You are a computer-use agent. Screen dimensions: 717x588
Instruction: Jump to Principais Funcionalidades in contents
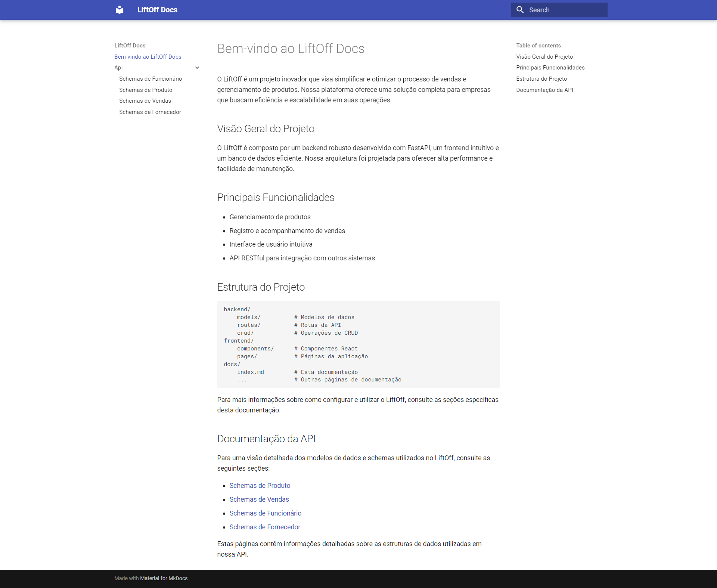[550, 68]
